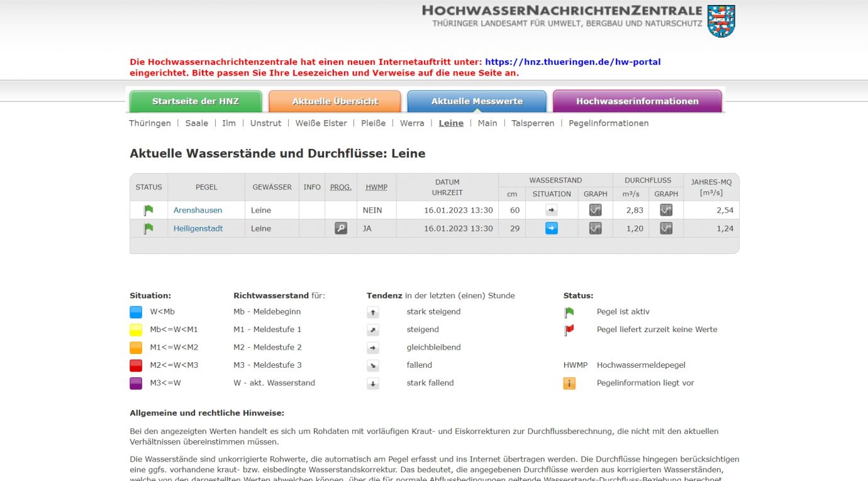Screen dimensions: 868x481
Task: Click the Heiligenstadt water level value 29
Action: coord(515,228)
